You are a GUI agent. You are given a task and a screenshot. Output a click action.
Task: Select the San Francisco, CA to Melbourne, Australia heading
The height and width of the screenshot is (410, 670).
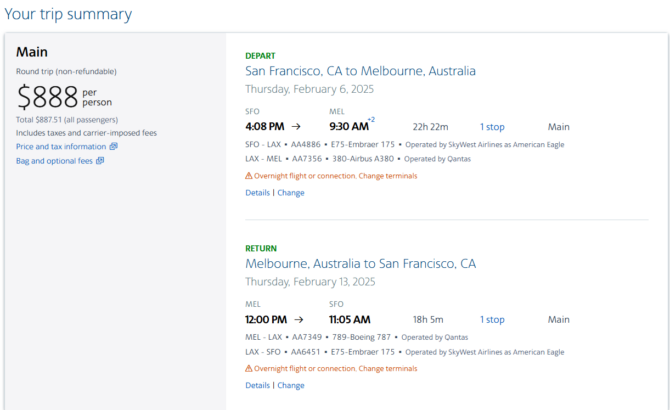point(360,71)
